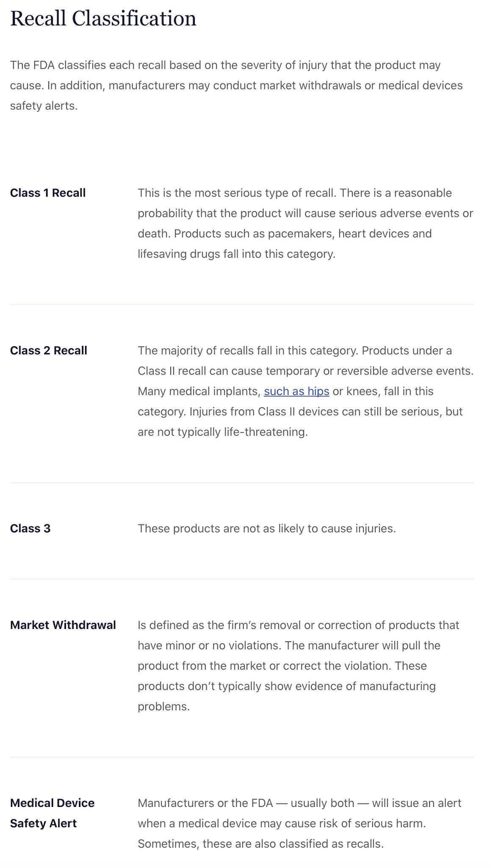Click the 'majority of recalls' description text
Screen dimensions: 490x868
pos(305,391)
